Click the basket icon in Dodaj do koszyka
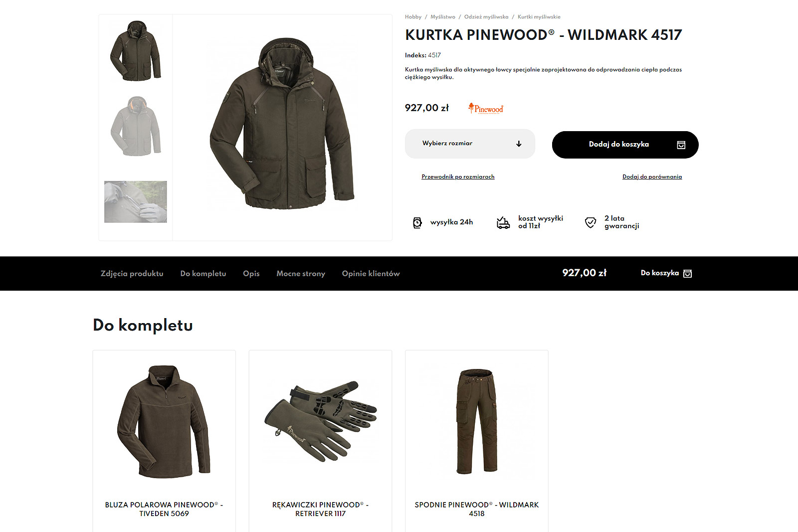This screenshot has width=798, height=532. [681, 145]
